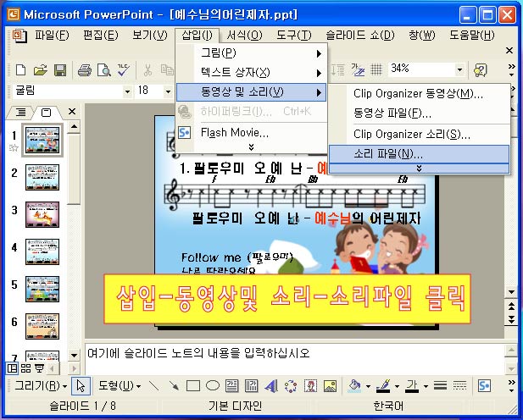Choose Clip Organizer 소리(S)... item

tap(419, 134)
